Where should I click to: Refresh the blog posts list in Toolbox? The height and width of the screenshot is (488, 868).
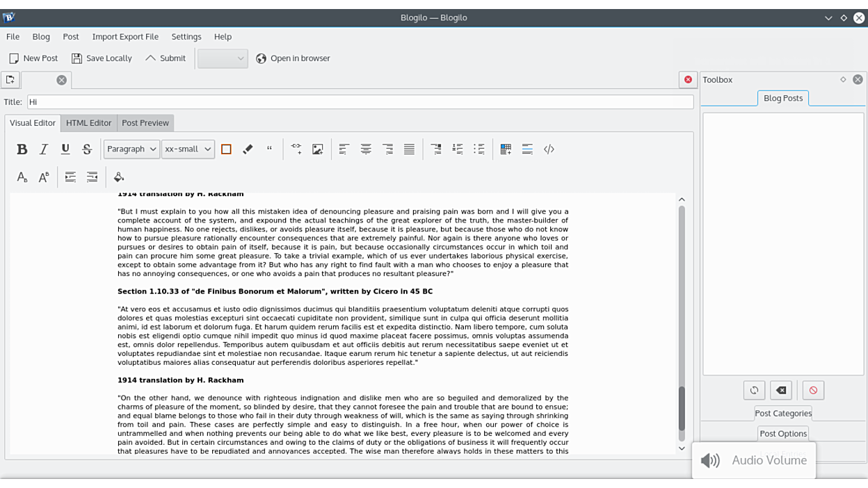(x=754, y=390)
